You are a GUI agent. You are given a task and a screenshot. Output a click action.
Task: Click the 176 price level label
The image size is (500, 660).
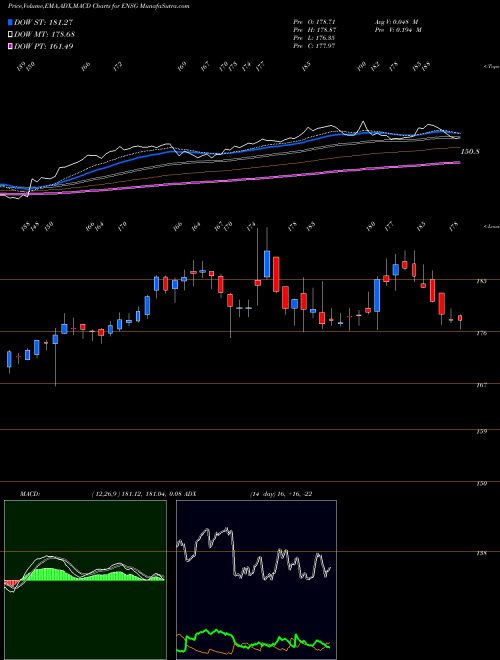pos(482,334)
